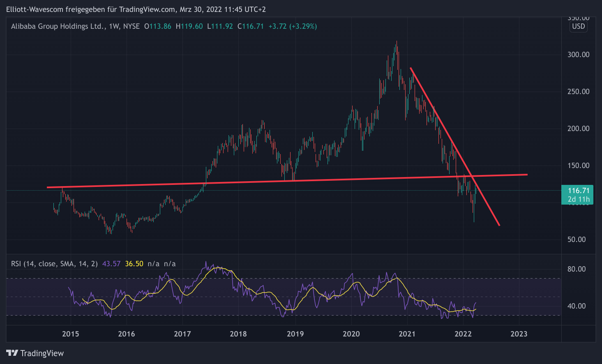Click the bar countdown 2d 11h
The image size is (602, 364).
579,199
